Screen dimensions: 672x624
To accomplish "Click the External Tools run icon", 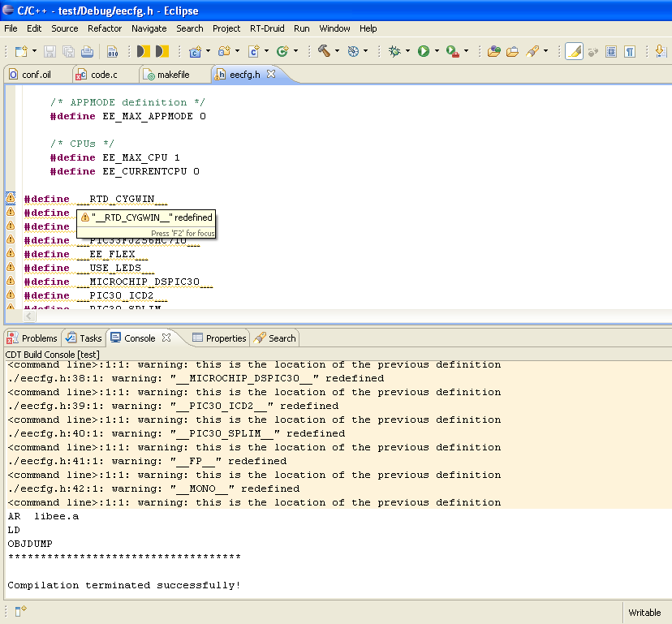I will pyautogui.click(x=453, y=51).
